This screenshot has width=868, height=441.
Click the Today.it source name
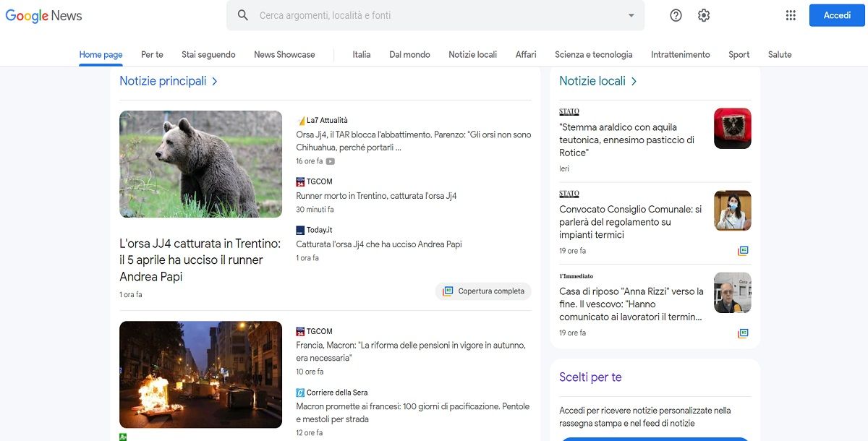(320, 230)
